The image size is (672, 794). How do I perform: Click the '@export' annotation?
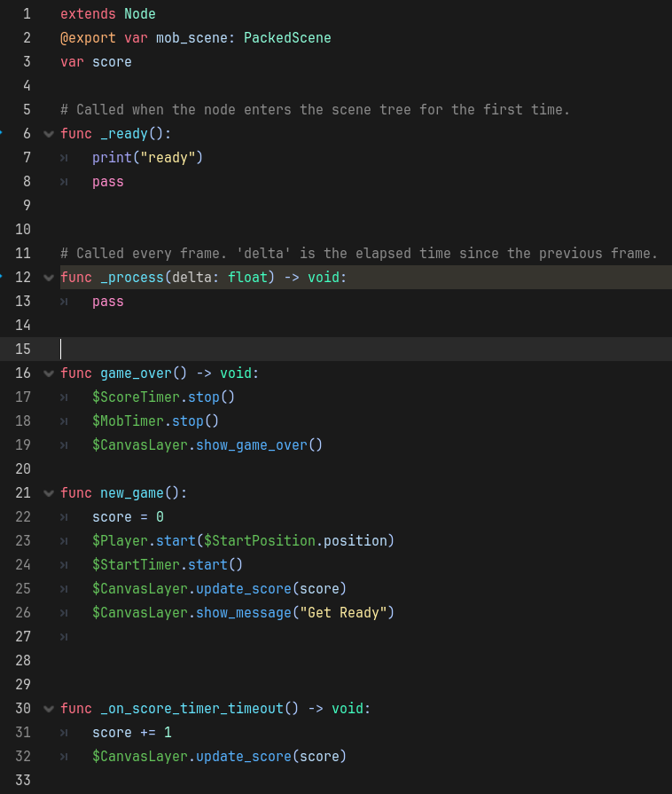pos(88,38)
